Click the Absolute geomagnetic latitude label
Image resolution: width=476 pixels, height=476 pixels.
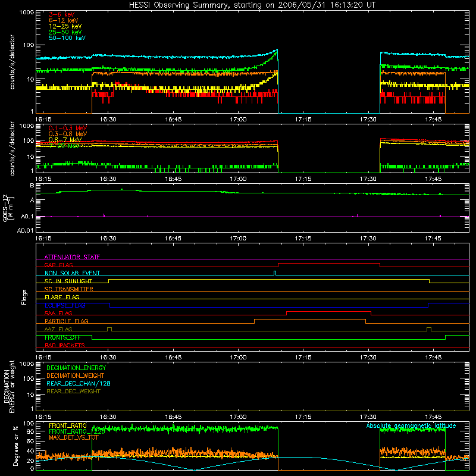pos(411,425)
